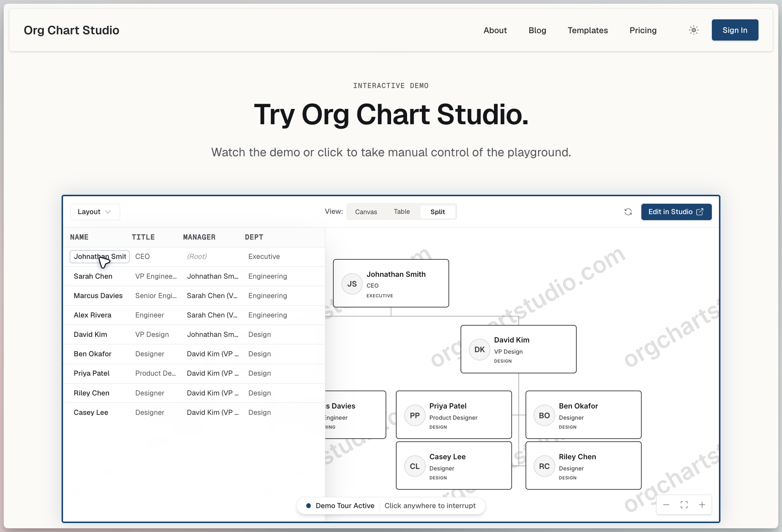This screenshot has width=782, height=532.
Task: Click the partially hidden Davies chart card
Action: [x=356, y=415]
